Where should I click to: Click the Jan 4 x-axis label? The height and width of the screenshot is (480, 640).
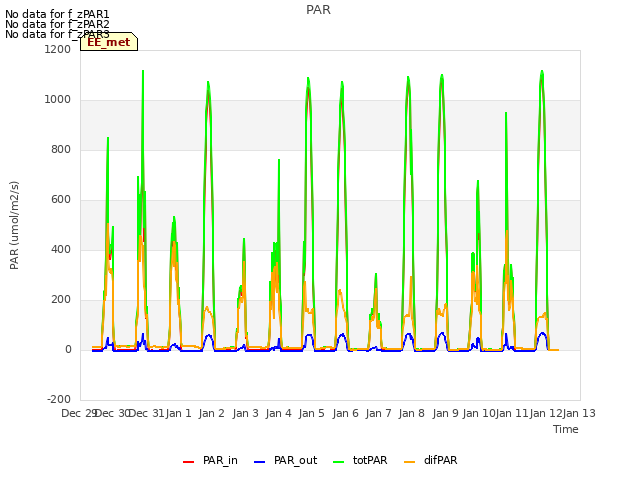point(279,413)
